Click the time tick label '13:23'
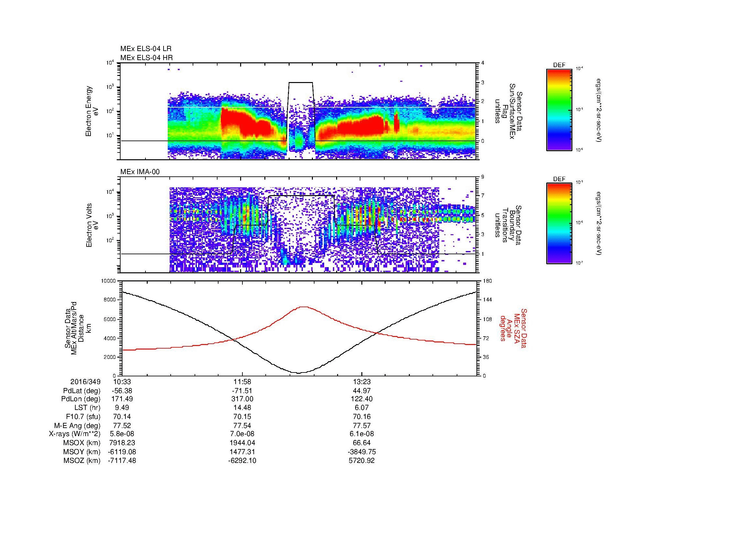The image size is (756, 534). pyautogui.click(x=362, y=382)
